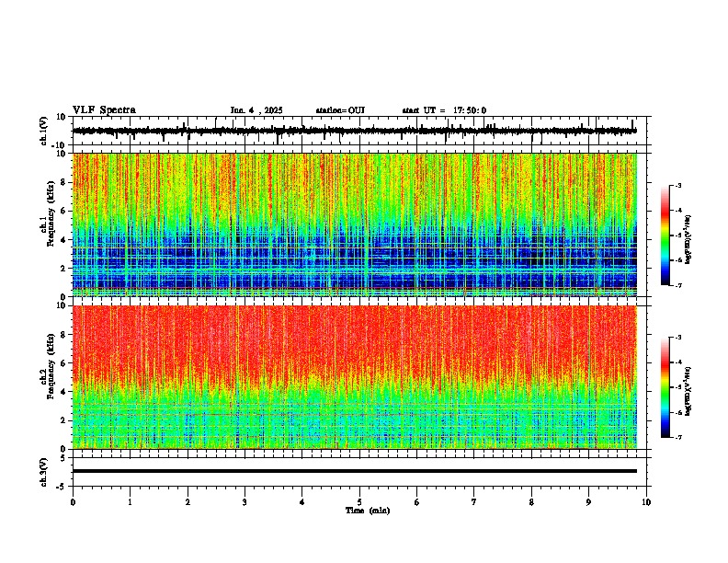Click the "-3" tick on ch.1 color bar

(678, 186)
